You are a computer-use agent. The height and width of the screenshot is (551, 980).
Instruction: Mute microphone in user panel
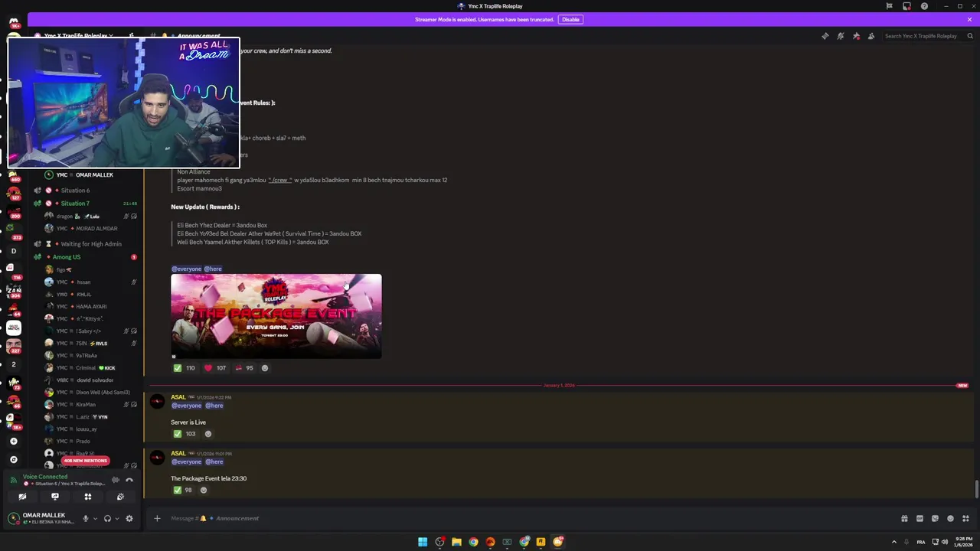(85, 518)
